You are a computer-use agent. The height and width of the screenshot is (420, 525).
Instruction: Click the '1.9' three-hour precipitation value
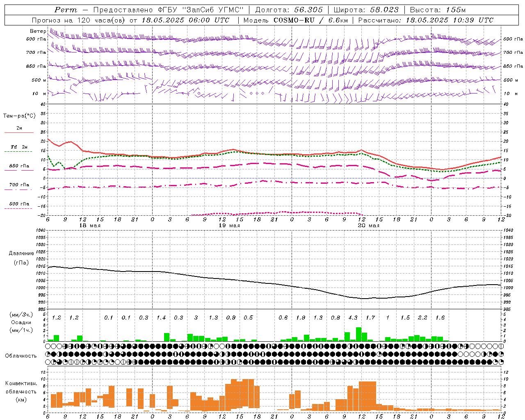[x=301, y=318]
